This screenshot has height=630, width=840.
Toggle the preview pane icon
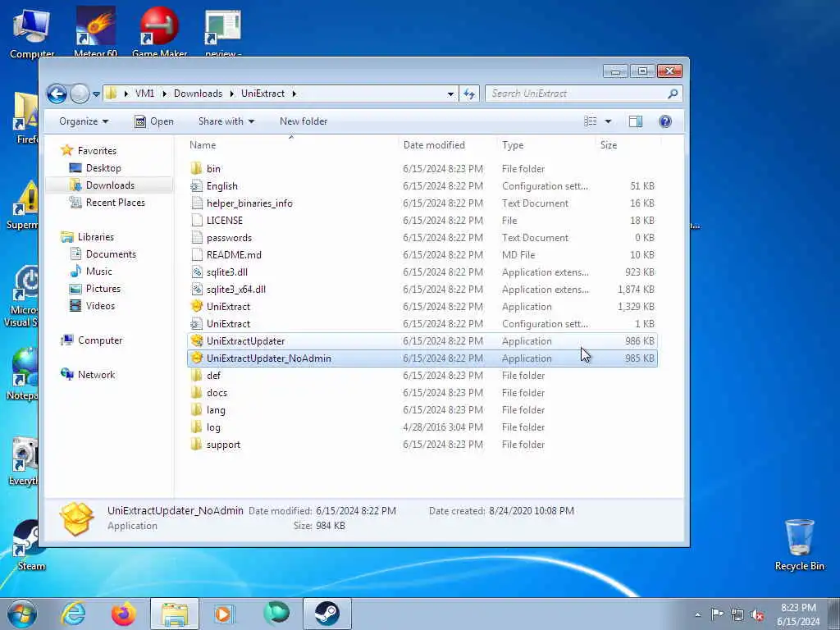click(x=636, y=121)
